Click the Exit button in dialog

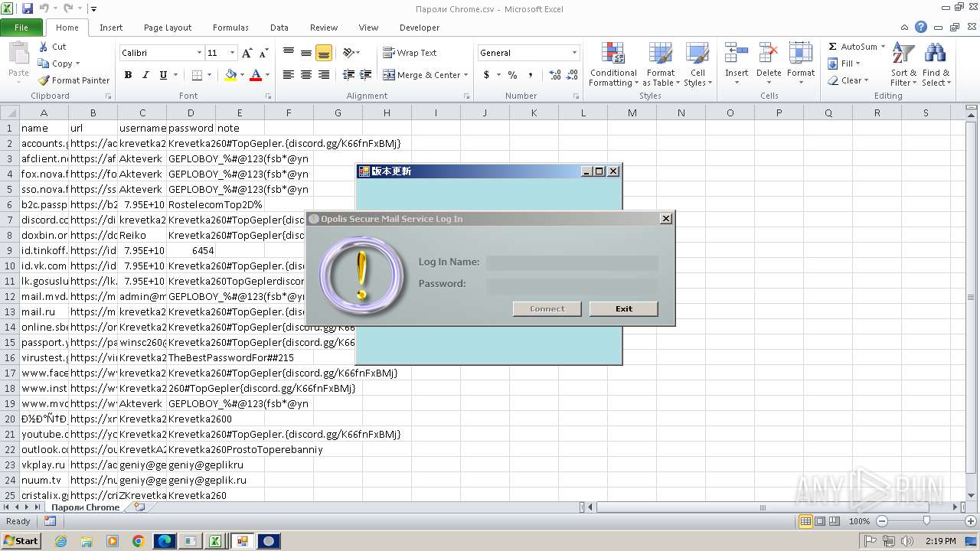(623, 309)
